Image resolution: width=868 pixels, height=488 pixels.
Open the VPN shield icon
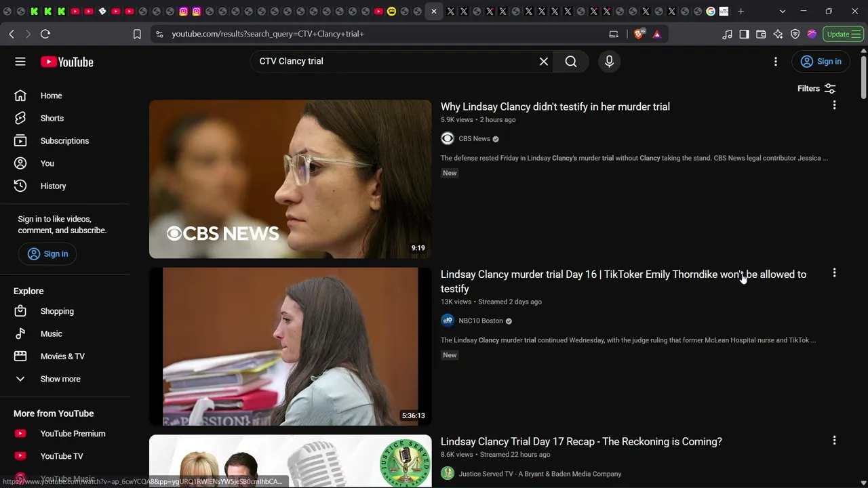[795, 34]
